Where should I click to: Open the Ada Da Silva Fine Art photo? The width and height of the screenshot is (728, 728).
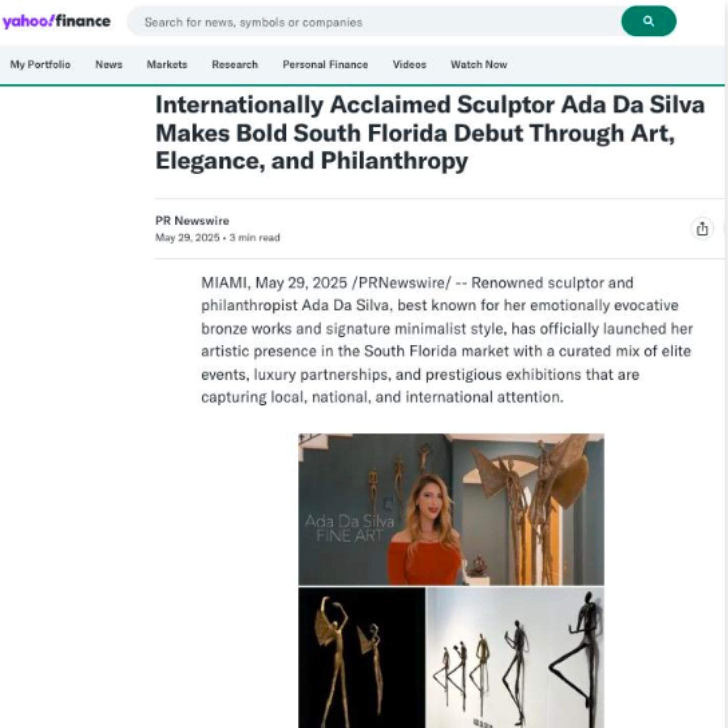tap(451, 509)
